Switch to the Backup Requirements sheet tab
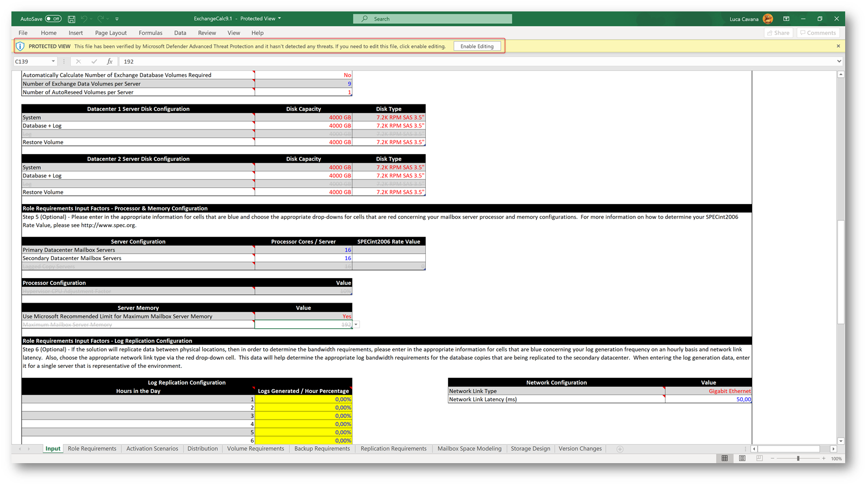Image resolution: width=868 pixels, height=486 pixels. tap(322, 449)
